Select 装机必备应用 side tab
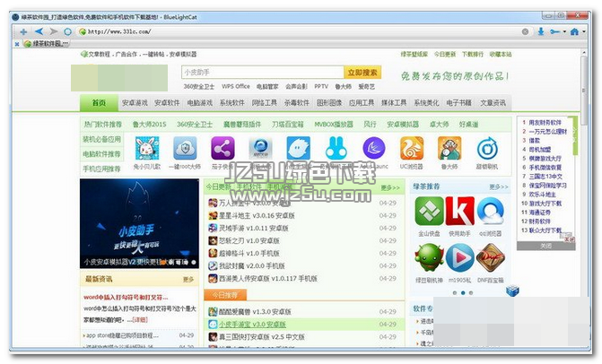Viewport: 602px width, 364px height. point(101,139)
